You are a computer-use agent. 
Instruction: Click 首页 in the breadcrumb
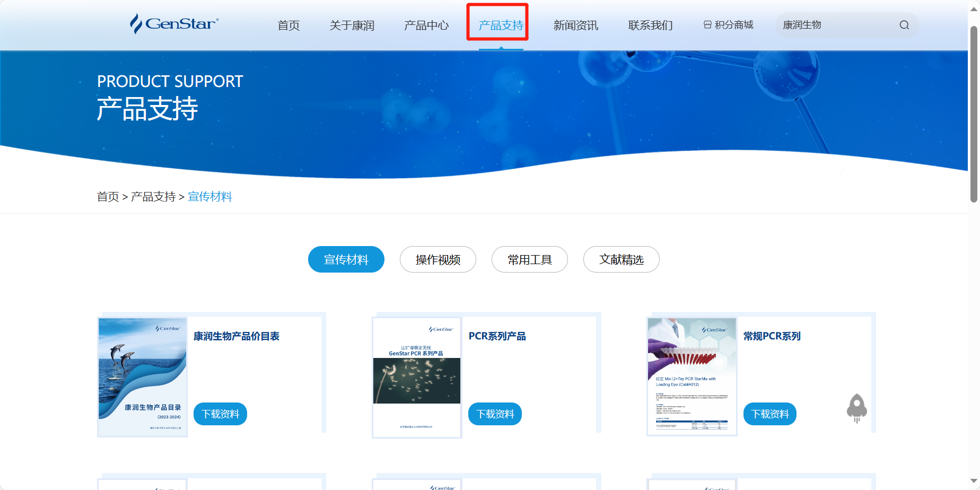[x=108, y=197]
